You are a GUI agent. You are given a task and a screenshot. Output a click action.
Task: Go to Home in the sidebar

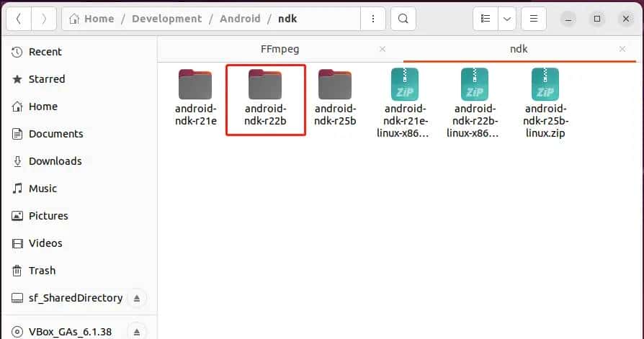[79, 107]
